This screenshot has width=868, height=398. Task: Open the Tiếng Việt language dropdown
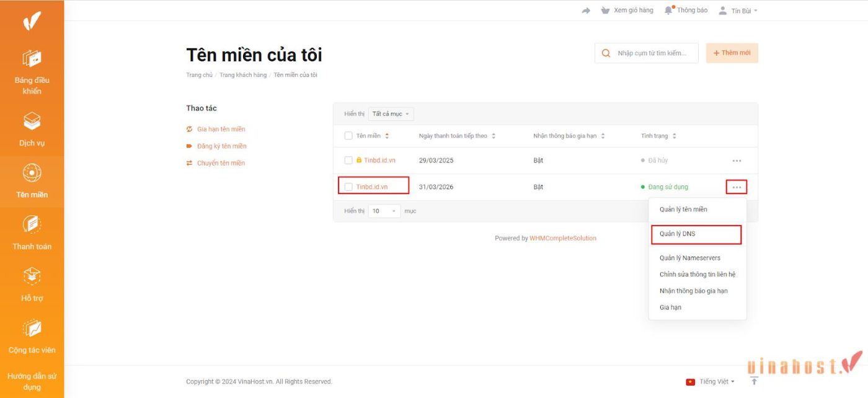[x=711, y=381]
